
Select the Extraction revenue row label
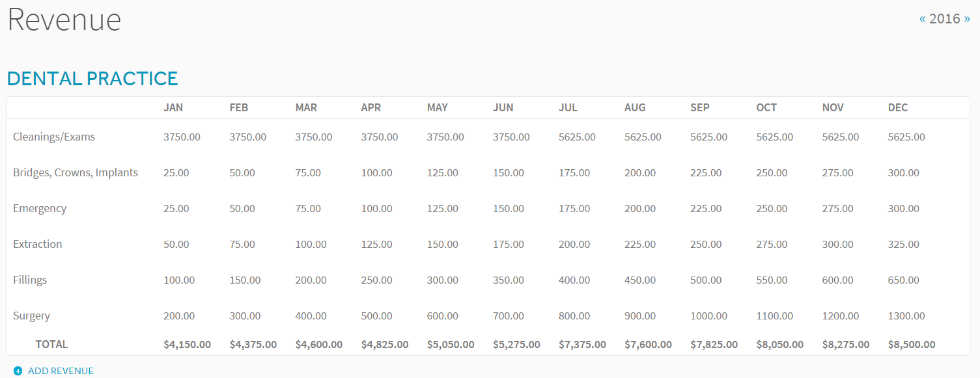tap(38, 245)
